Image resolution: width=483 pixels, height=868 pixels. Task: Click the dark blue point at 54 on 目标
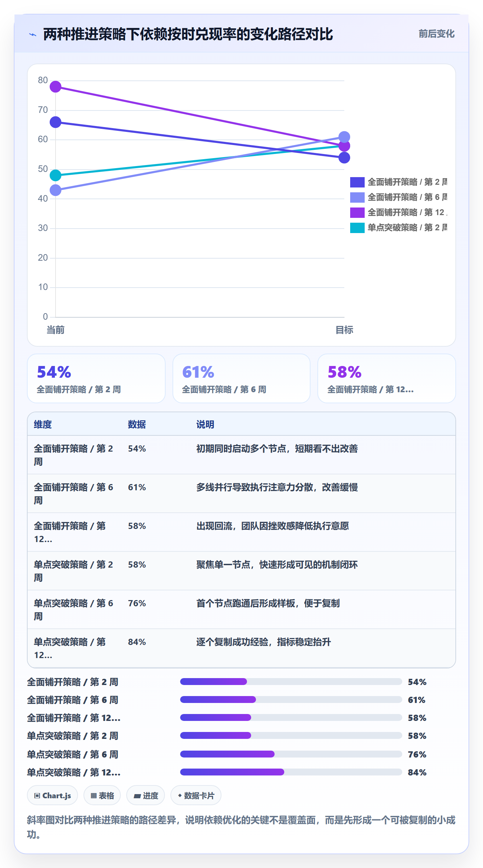click(x=344, y=158)
